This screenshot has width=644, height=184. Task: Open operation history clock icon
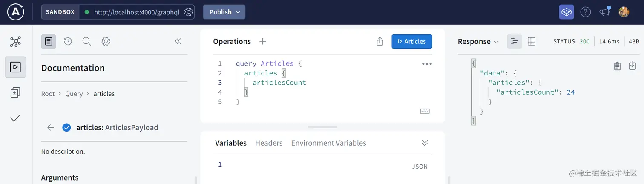(68, 41)
